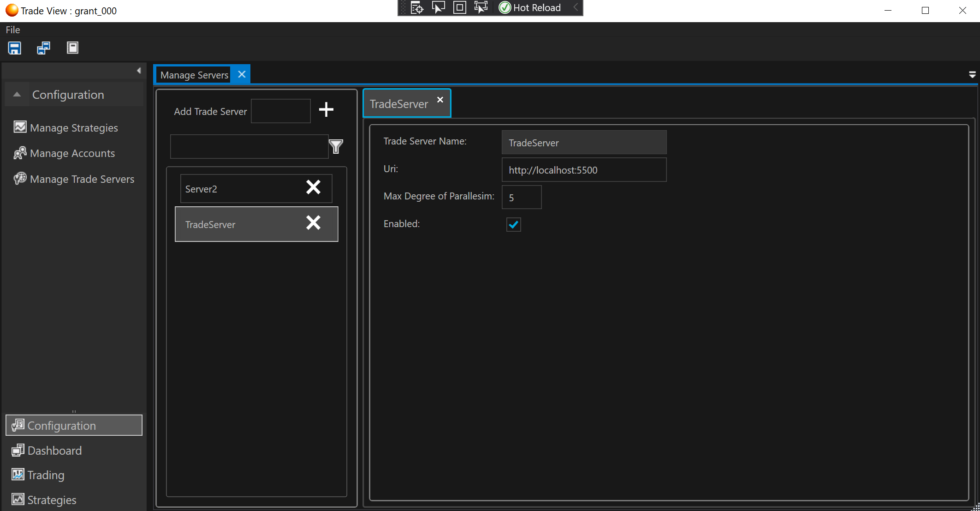Image resolution: width=980 pixels, height=511 pixels.
Task: Click the plus icon to add server
Action: tap(326, 110)
